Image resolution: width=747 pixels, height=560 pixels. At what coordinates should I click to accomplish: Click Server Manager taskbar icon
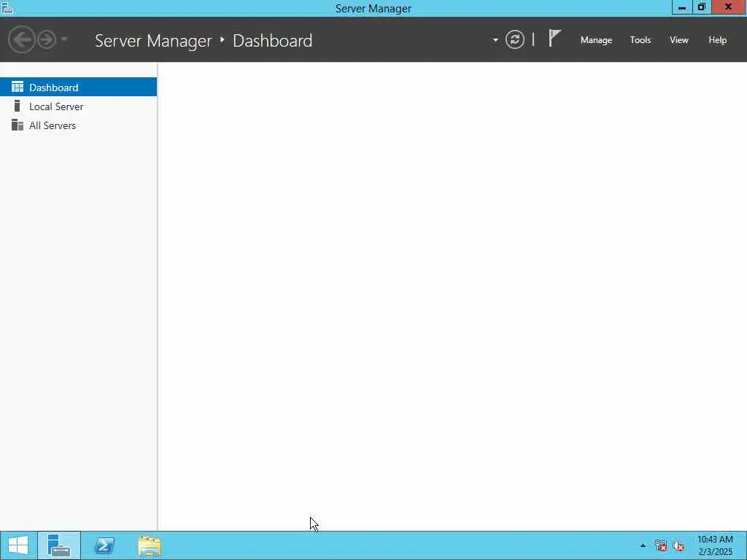[x=59, y=545]
